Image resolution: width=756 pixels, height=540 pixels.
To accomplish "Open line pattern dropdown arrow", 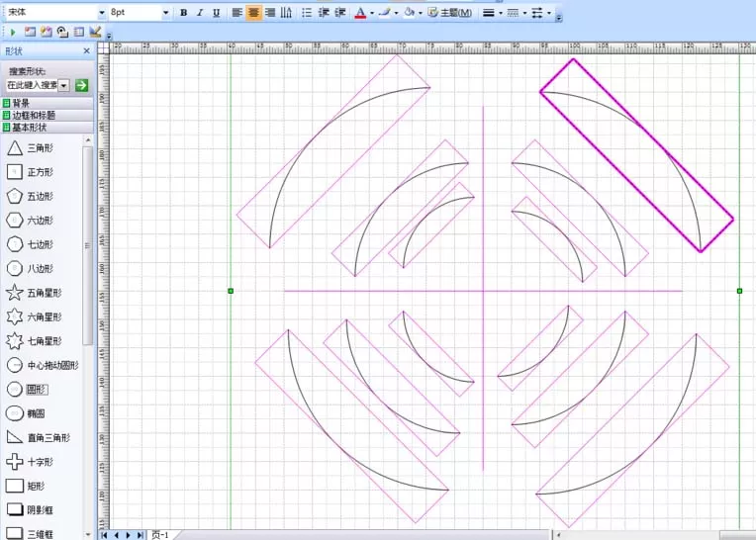I will point(524,13).
